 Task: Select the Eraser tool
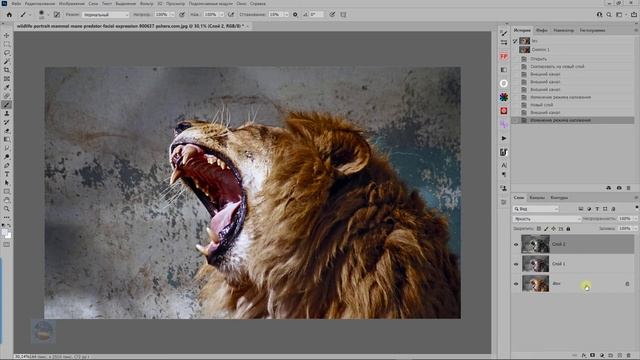[7, 131]
